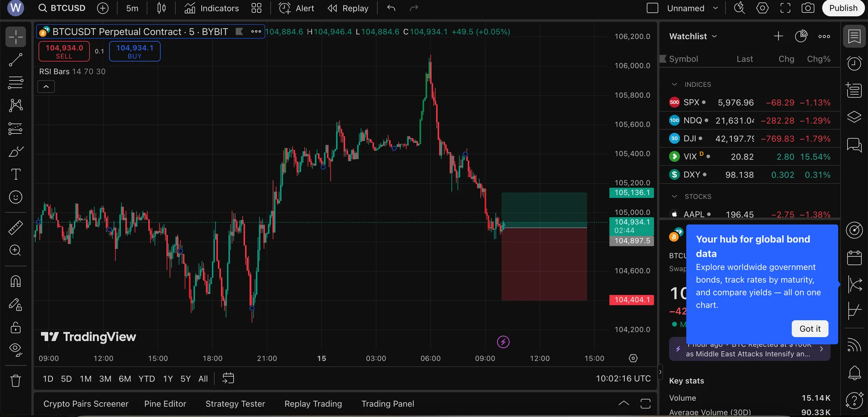
Task: Select VIX in the watchlist
Action: pos(750,157)
